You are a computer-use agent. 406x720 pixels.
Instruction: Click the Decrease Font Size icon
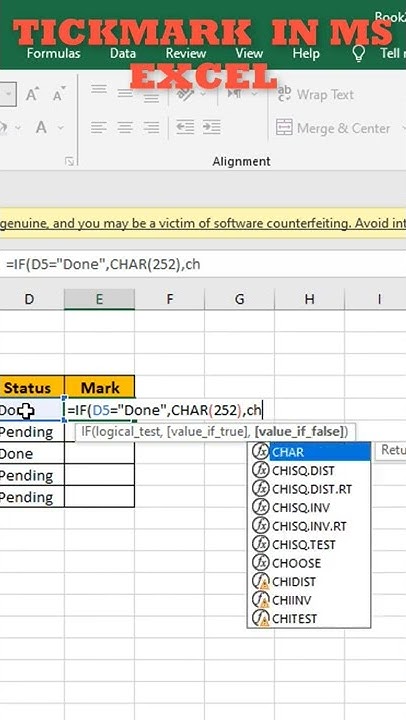point(58,95)
